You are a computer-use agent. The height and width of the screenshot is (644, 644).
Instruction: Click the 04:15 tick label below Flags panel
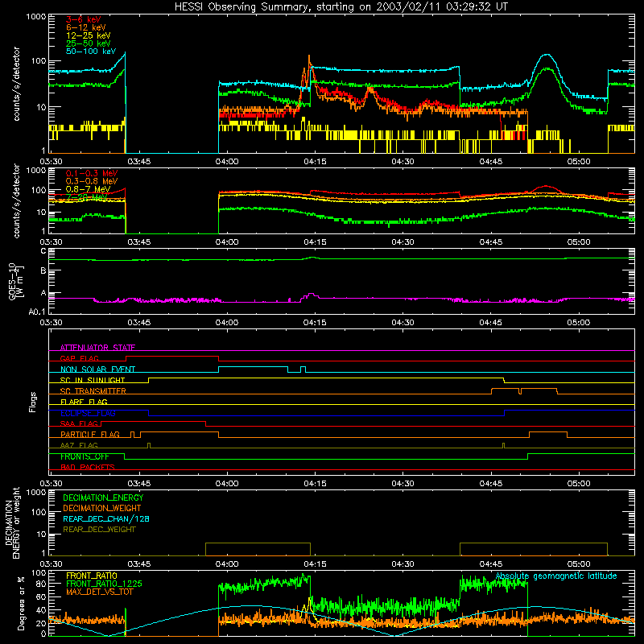click(315, 484)
